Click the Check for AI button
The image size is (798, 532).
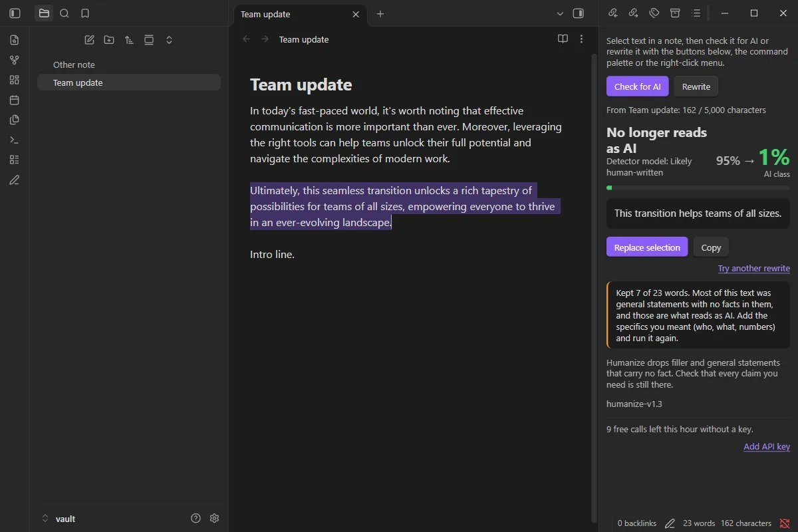tap(637, 86)
